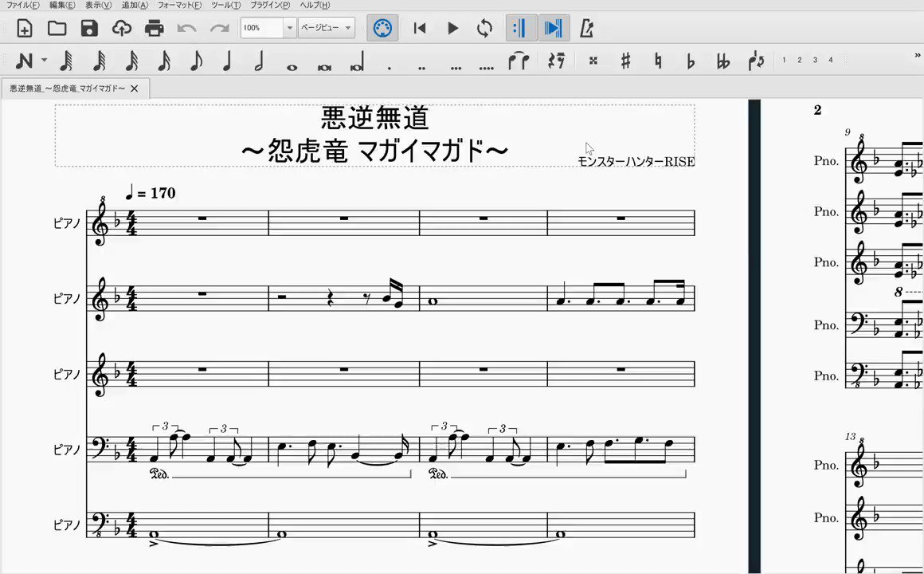Apply a flat accidental
The image size is (924, 574).
pyautogui.click(x=690, y=61)
